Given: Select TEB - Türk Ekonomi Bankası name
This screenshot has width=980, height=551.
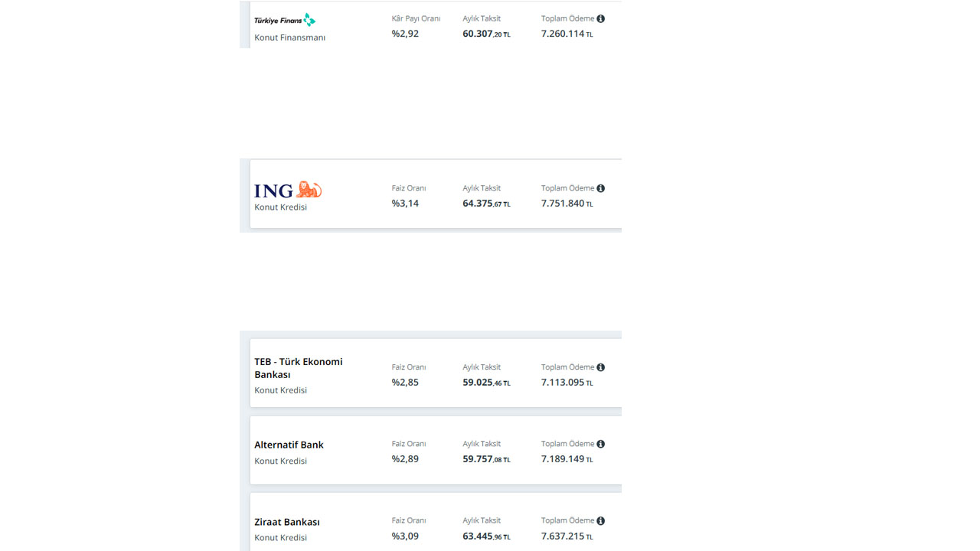Looking at the screenshot, I should coord(299,368).
